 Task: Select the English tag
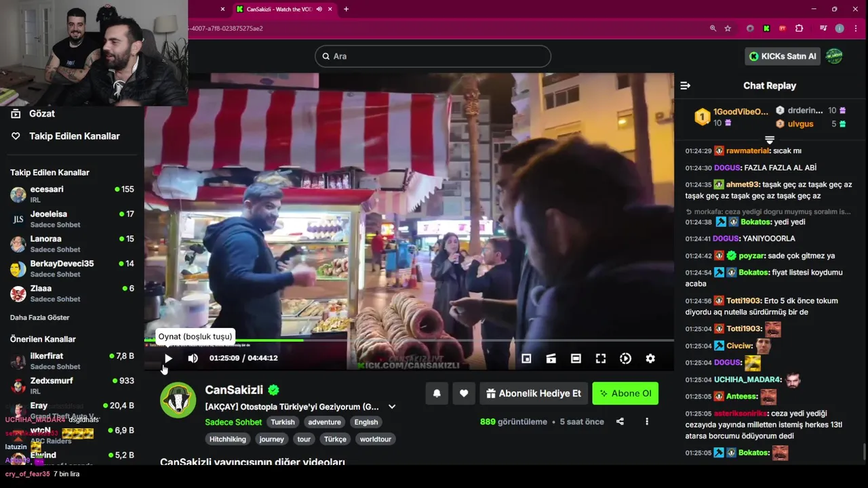[x=366, y=422]
